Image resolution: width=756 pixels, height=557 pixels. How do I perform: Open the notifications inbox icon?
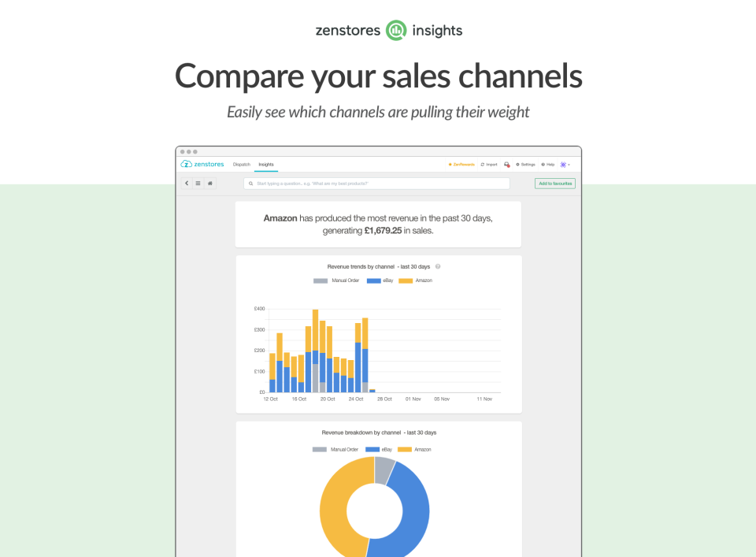[506, 165]
